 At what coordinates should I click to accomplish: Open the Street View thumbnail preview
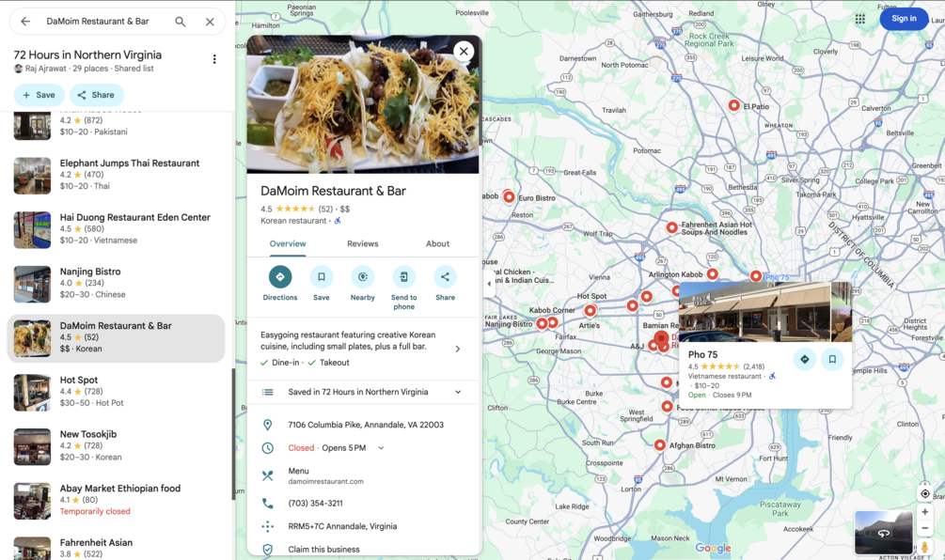point(883,533)
